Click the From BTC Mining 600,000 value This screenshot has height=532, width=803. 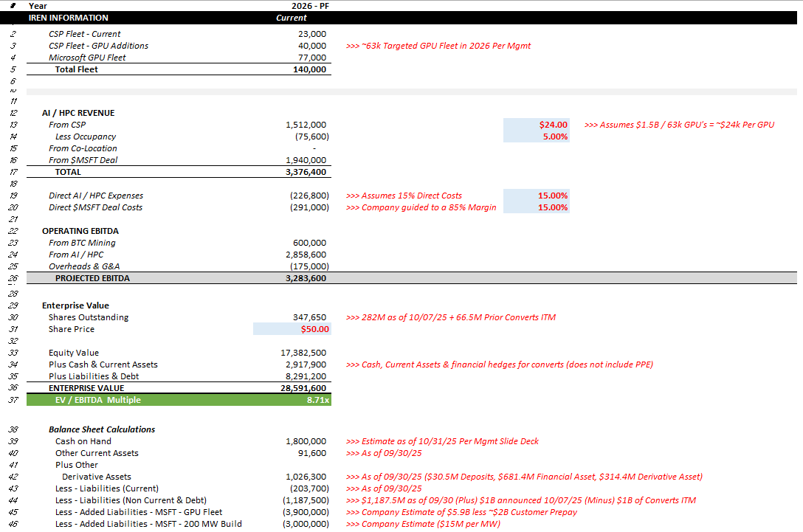309,243
